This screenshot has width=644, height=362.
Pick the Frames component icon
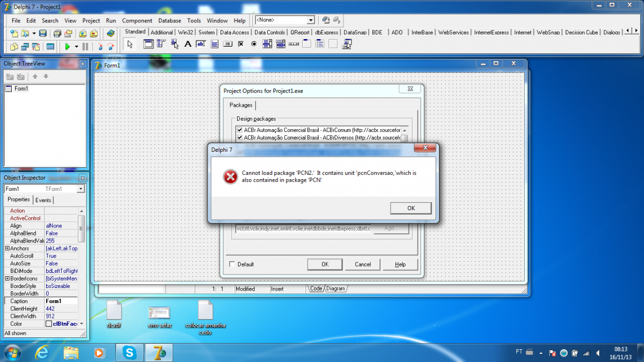pyautogui.click(x=149, y=45)
